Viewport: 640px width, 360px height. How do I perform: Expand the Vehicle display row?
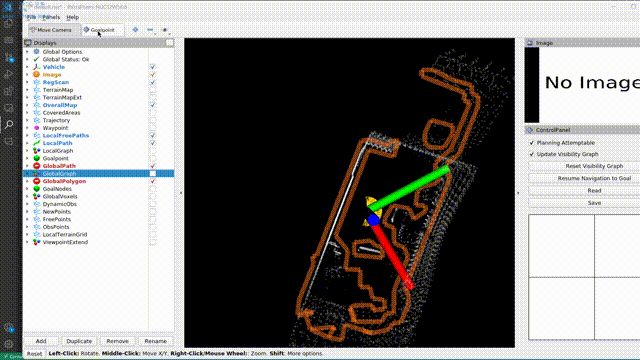pyautogui.click(x=27, y=67)
